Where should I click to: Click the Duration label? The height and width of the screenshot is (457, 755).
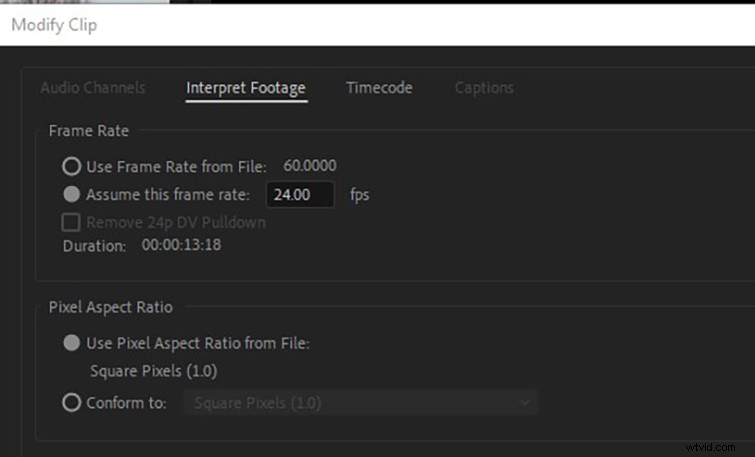click(x=94, y=246)
